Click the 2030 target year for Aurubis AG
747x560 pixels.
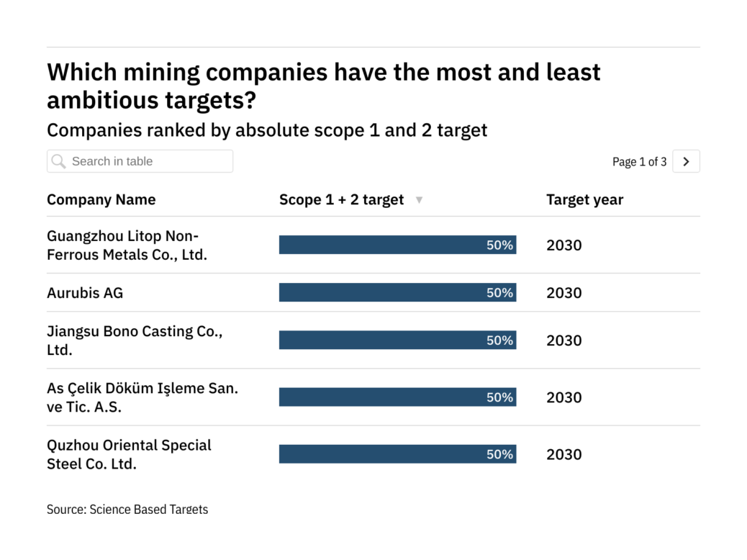pyautogui.click(x=563, y=293)
